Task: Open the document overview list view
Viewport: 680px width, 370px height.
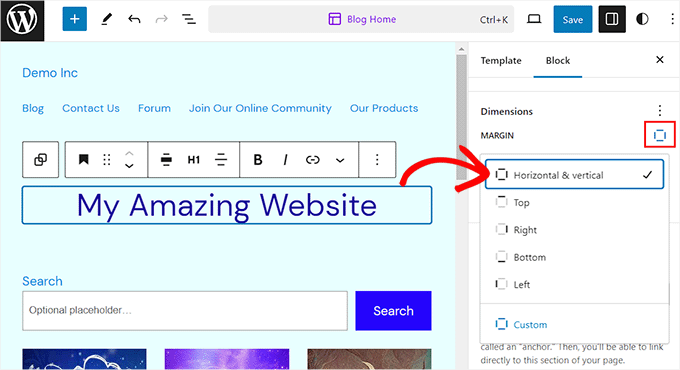Action: tap(189, 19)
